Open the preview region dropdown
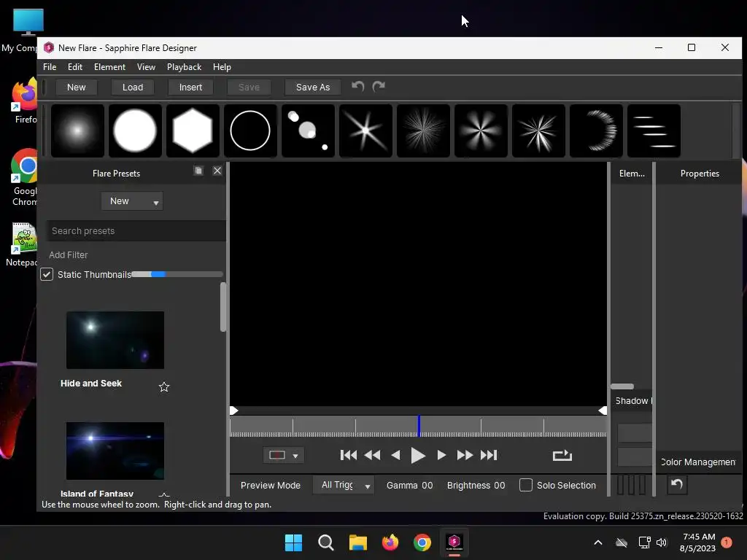Viewport: 747px width, 560px height. pos(284,455)
